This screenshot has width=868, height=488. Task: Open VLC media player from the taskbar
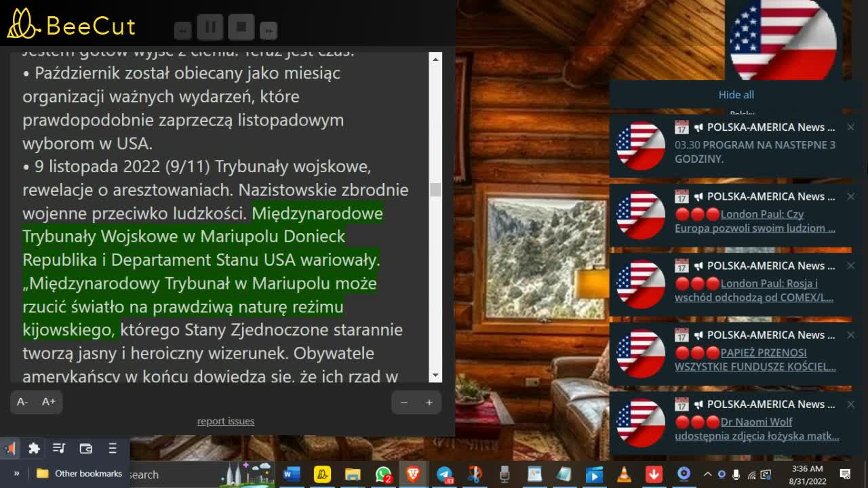coord(624,474)
